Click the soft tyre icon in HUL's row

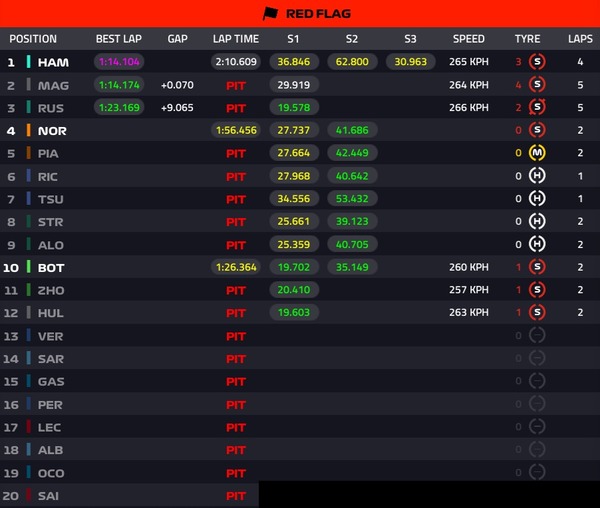tap(537, 312)
